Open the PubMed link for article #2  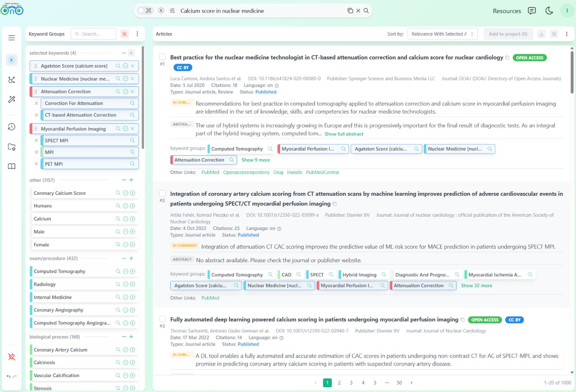(x=210, y=298)
